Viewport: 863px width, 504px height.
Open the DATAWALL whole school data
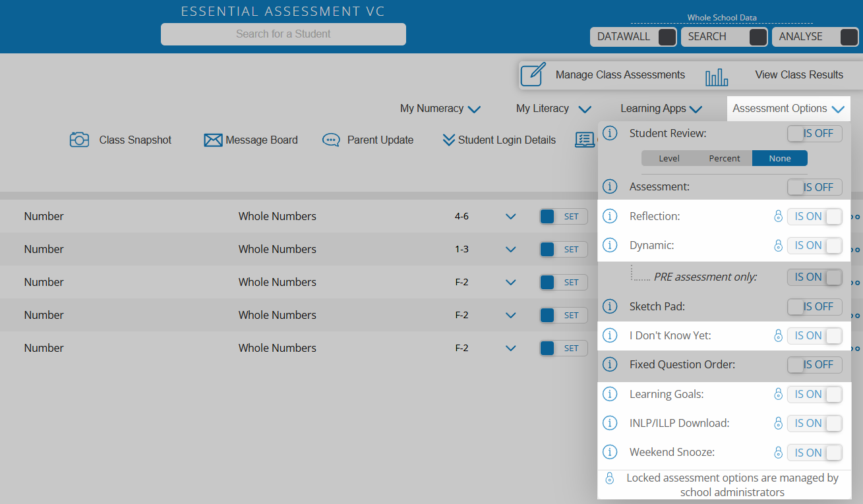633,37
